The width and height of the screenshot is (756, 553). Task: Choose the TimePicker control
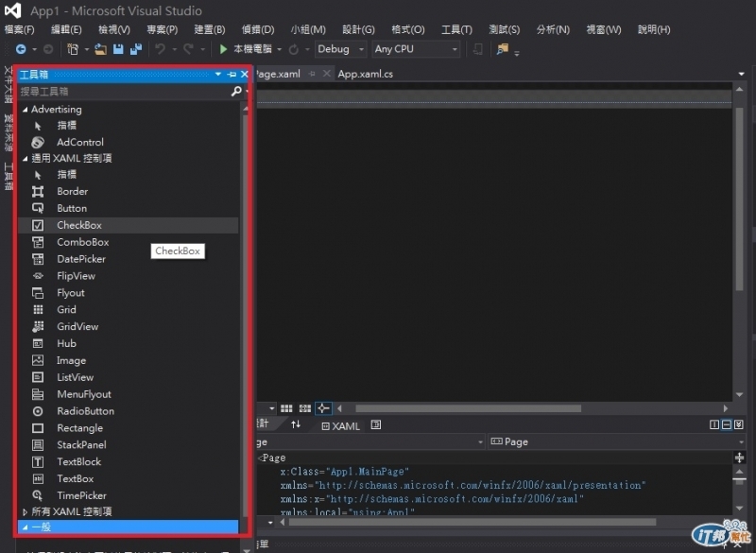pos(128,495)
